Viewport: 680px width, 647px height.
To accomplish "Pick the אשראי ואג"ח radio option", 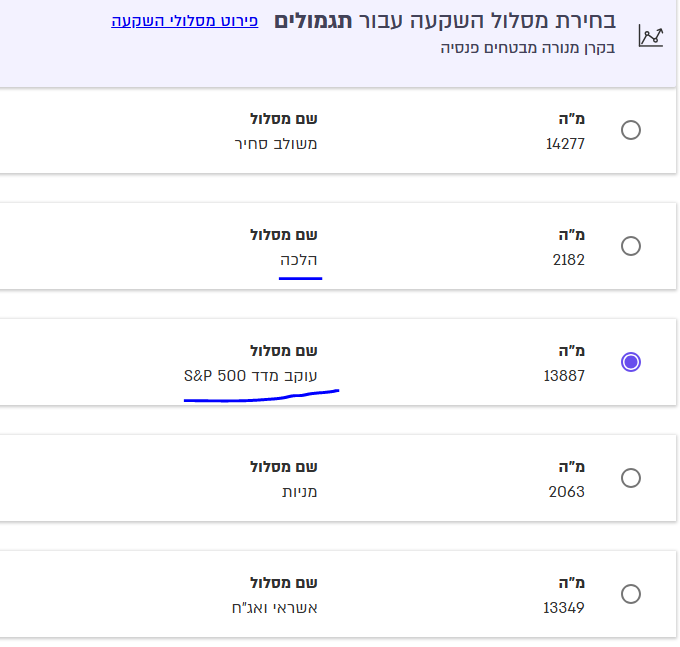I will point(631,594).
